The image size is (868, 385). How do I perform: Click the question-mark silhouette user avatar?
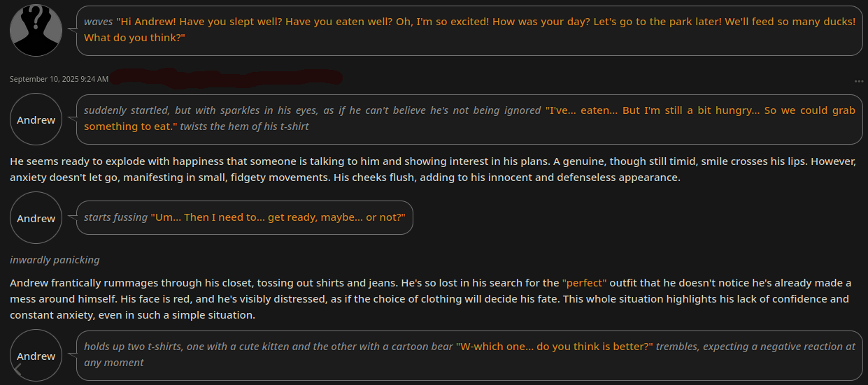(36, 29)
